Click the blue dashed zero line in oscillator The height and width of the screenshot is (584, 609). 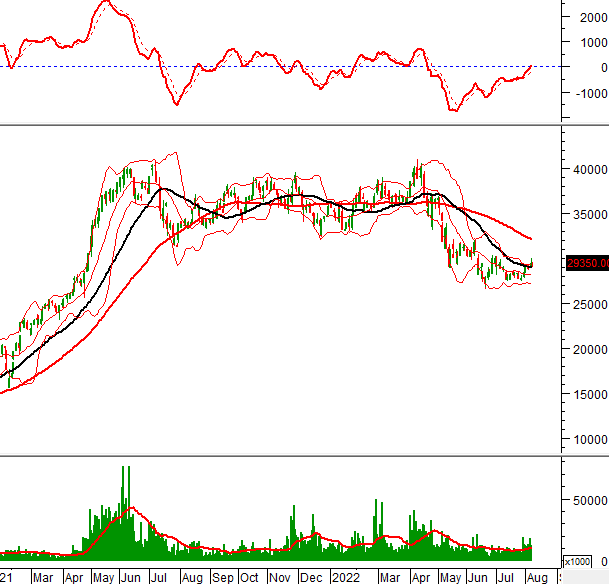point(300,67)
